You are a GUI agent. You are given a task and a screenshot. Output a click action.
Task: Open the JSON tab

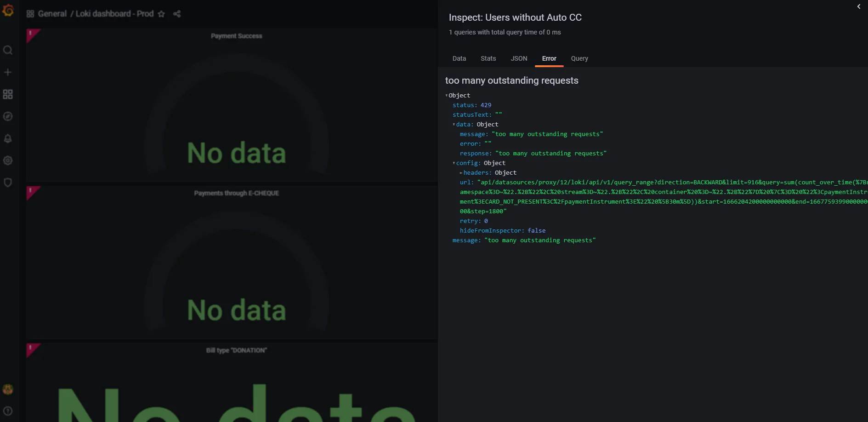pyautogui.click(x=519, y=58)
